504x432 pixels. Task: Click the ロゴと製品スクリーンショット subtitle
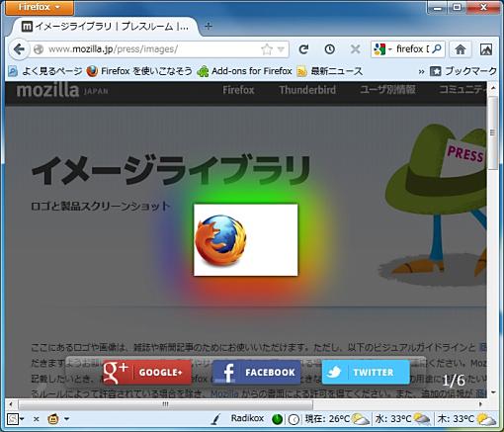click(x=101, y=207)
